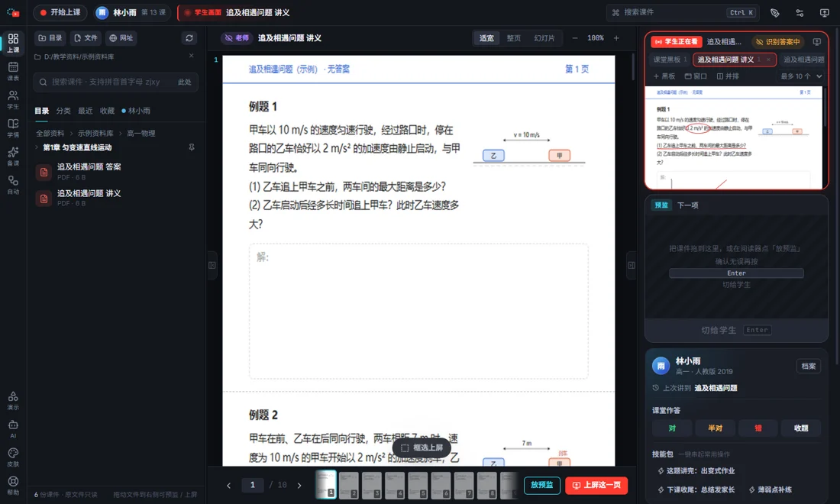Switch to the 收藏 tab
Screen dimensions: 840x504
click(x=107, y=111)
